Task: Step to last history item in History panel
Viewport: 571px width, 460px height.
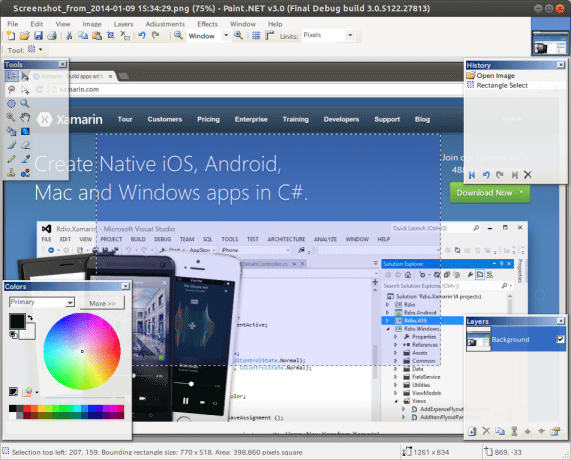Action: click(514, 175)
